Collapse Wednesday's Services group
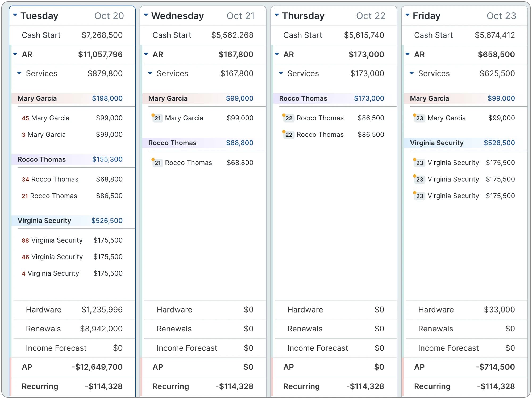This screenshot has height=399, width=532. (x=150, y=73)
